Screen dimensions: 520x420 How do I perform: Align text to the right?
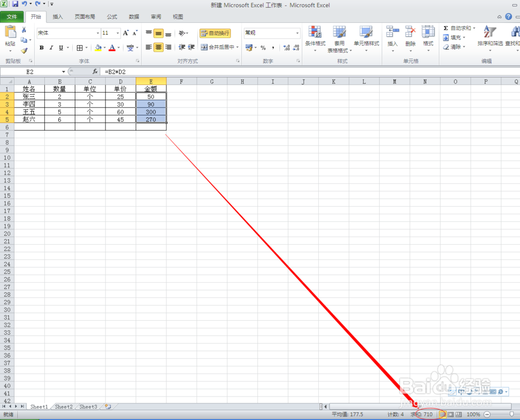(168, 47)
